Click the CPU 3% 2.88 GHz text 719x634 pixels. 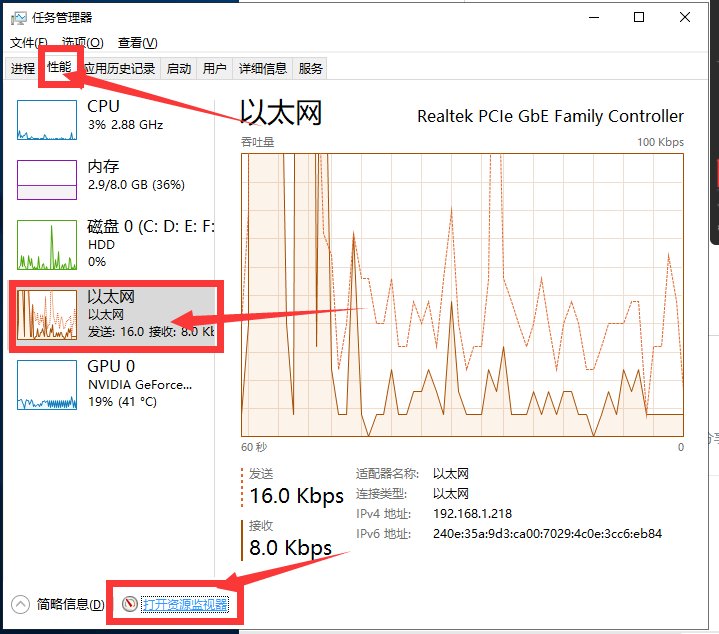click(125, 125)
